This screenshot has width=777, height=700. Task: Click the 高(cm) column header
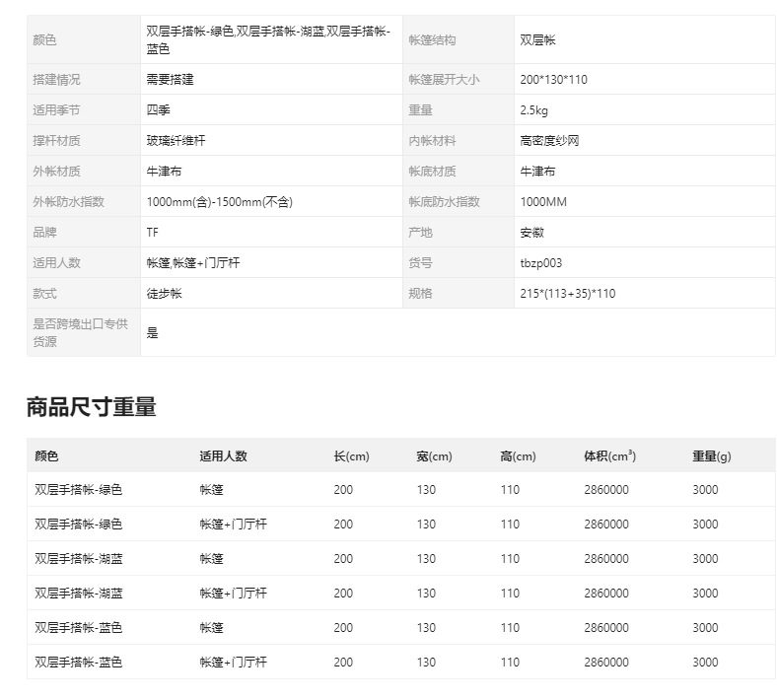(518, 455)
